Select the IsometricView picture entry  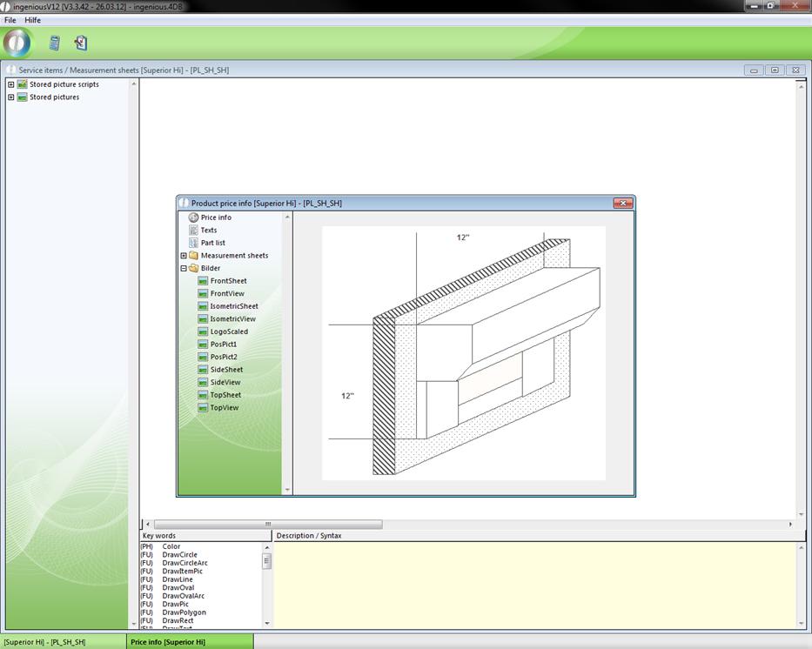click(x=232, y=319)
